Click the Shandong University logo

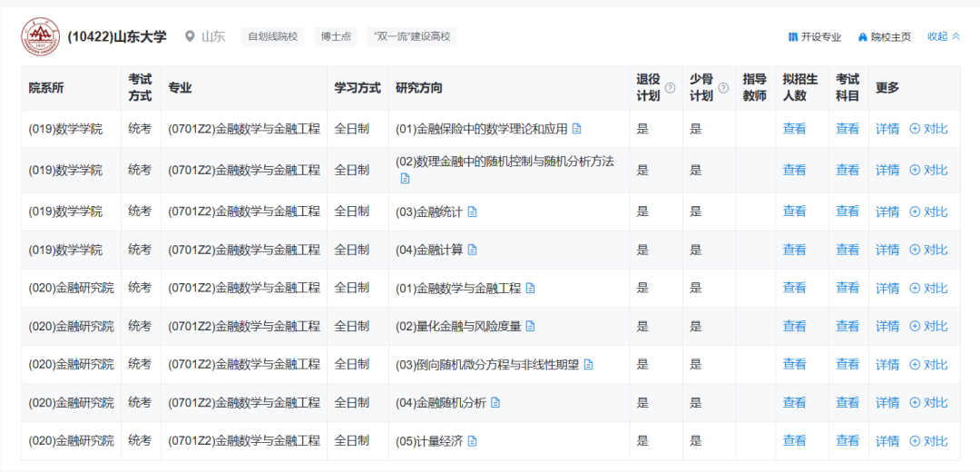click(40, 37)
